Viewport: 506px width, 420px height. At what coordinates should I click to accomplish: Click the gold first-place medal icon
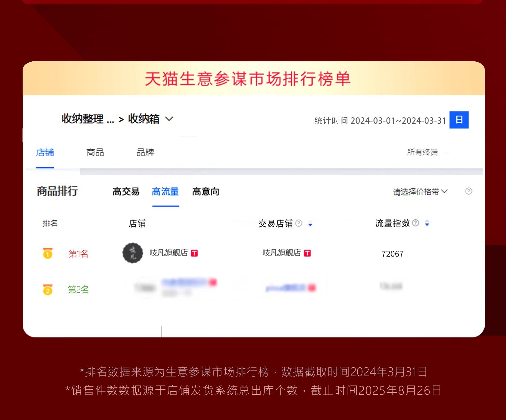48,253
